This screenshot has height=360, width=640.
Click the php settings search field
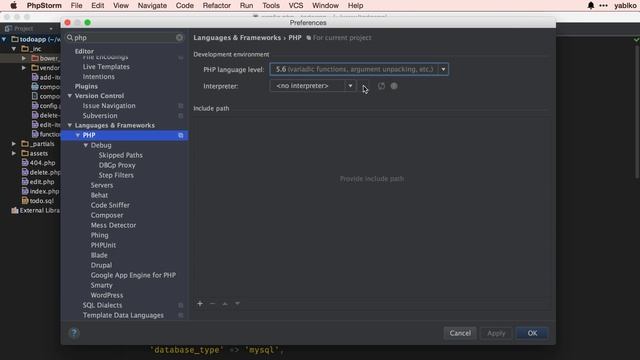tap(124, 38)
